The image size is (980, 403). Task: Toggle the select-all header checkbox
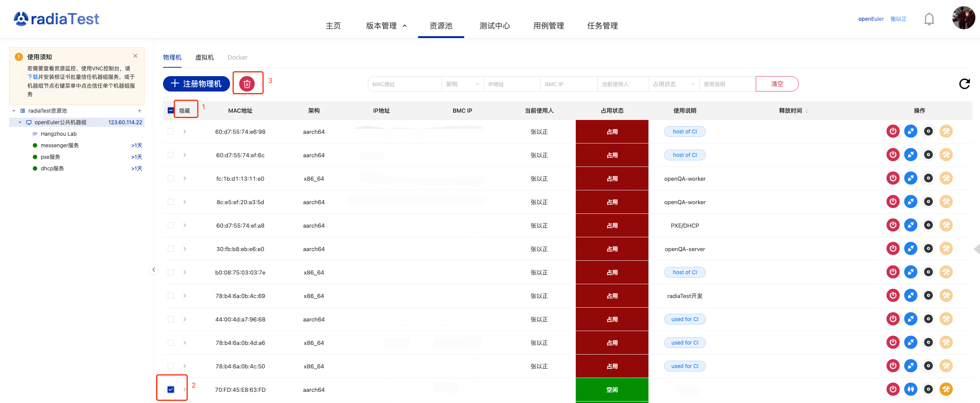pyautogui.click(x=171, y=111)
